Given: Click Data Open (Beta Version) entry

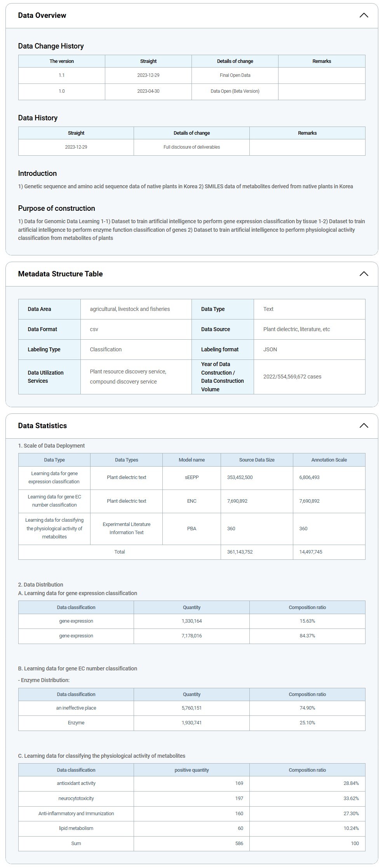Looking at the screenshot, I should 235,91.
